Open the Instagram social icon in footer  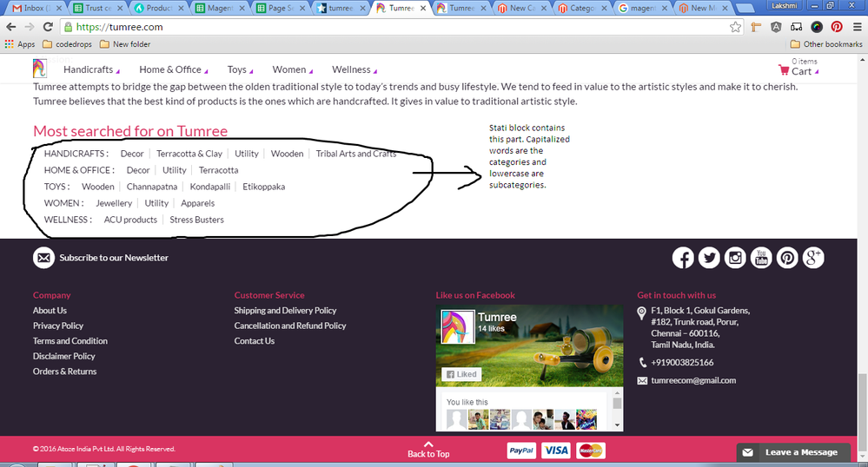pyautogui.click(x=735, y=258)
